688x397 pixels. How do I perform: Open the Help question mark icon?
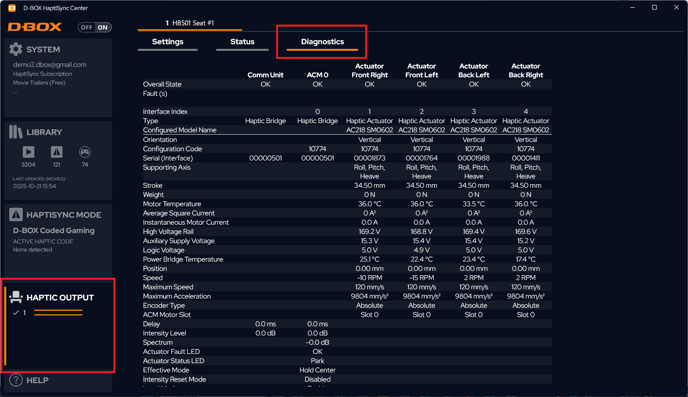16,380
